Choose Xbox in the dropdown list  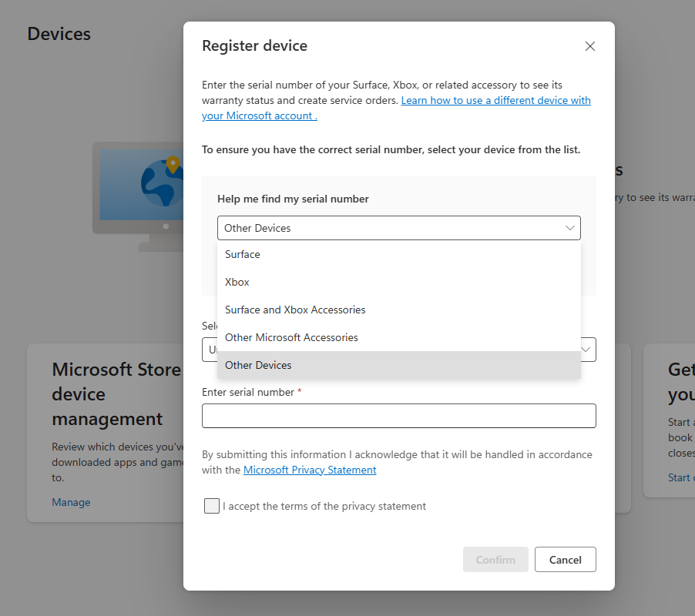click(398, 282)
